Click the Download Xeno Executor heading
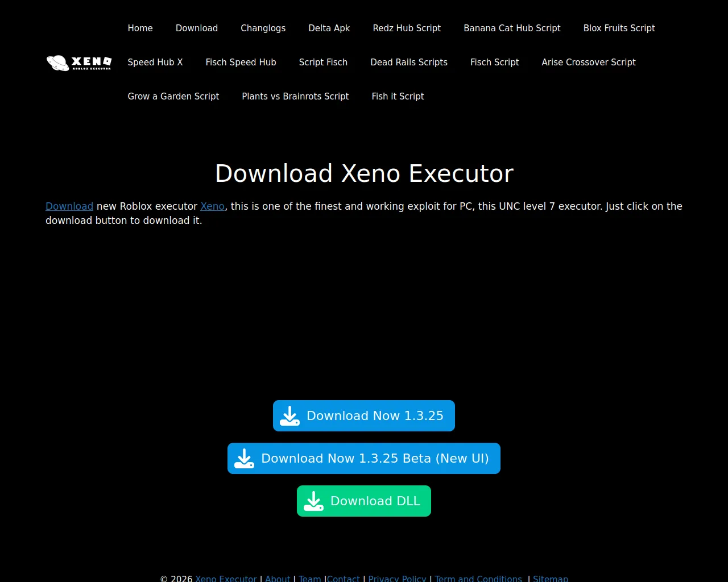728x582 pixels. click(364, 173)
